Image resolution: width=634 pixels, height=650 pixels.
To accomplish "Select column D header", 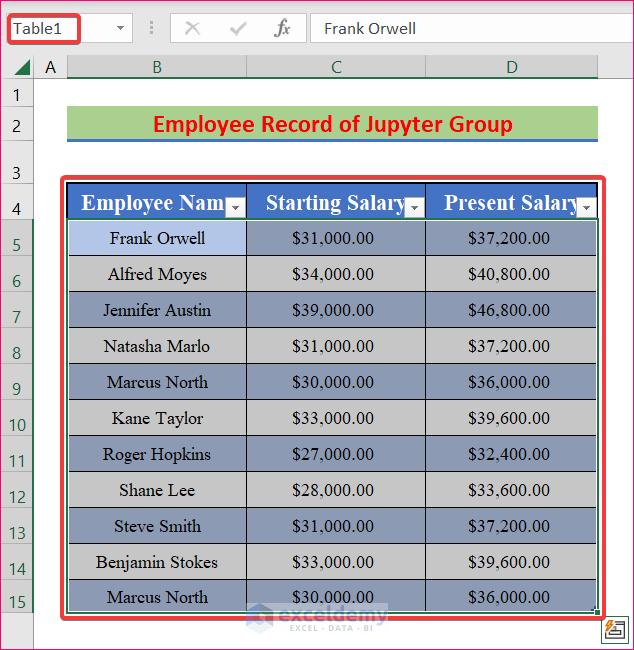I will coord(512,67).
